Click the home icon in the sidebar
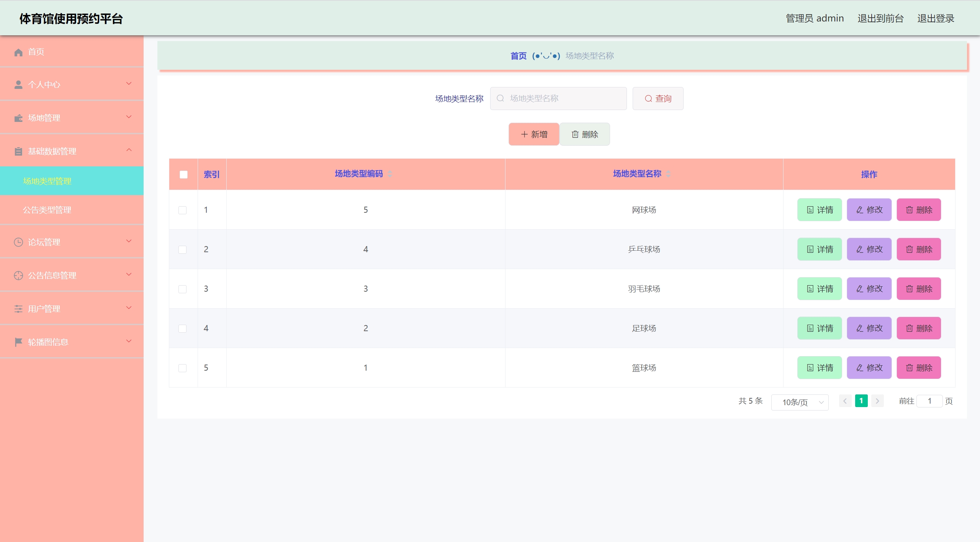 pyautogui.click(x=18, y=52)
